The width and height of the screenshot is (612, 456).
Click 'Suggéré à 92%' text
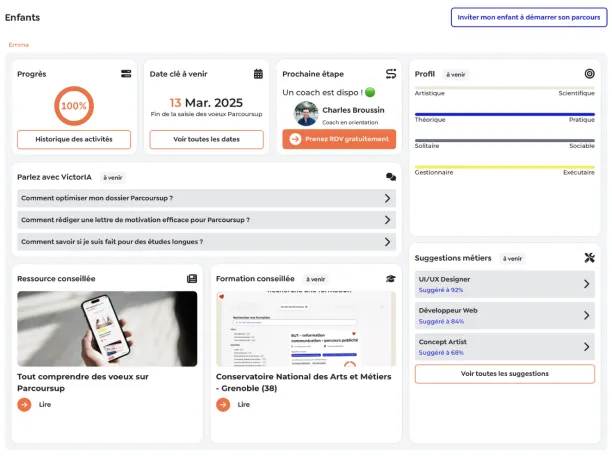click(441, 290)
